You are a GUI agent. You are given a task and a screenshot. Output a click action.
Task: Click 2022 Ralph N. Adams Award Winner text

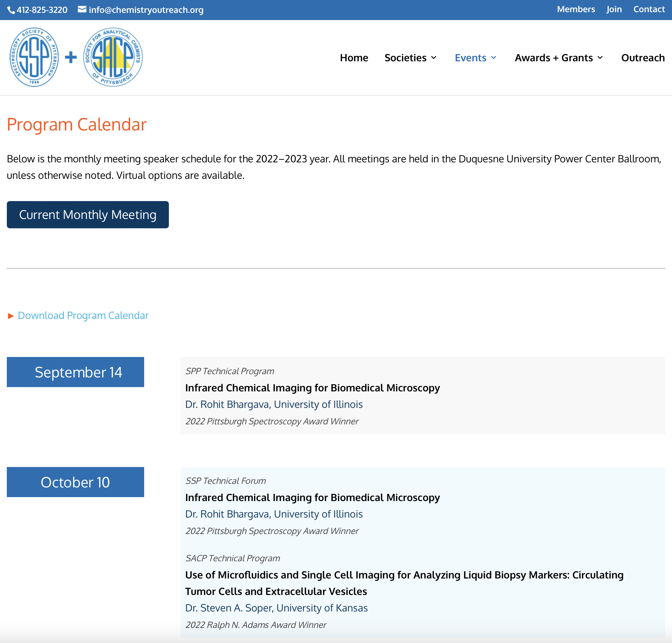tap(256, 625)
